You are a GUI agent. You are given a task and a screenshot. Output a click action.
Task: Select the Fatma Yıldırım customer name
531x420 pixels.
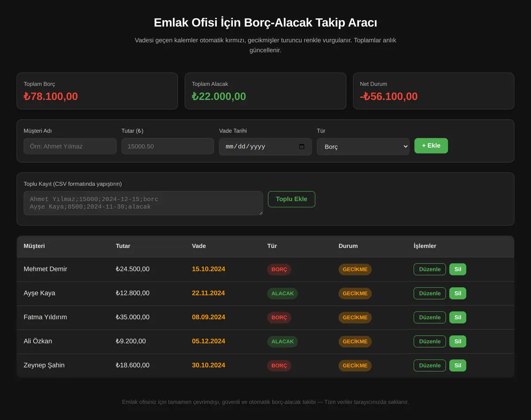[45, 317]
